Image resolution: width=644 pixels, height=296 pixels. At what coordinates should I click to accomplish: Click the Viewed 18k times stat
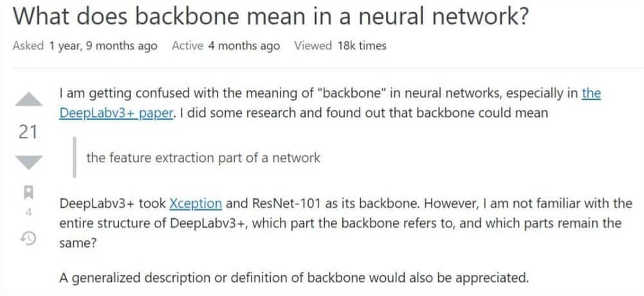coord(340,46)
